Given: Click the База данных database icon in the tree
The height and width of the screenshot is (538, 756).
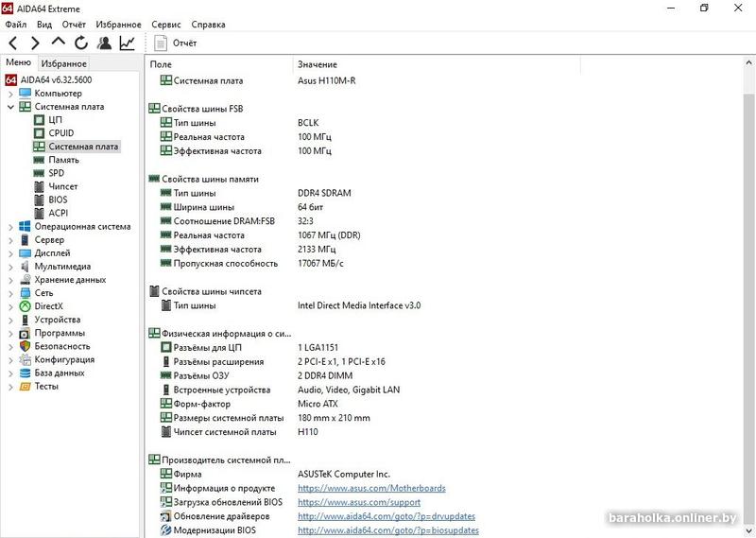Looking at the screenshot, I should pyautogui.click(x=26, y=373).
